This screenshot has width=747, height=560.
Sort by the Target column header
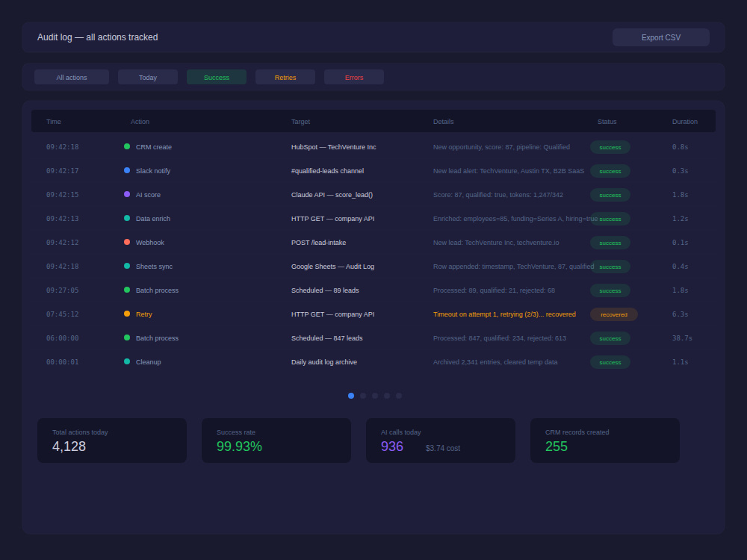click(300, 122)
